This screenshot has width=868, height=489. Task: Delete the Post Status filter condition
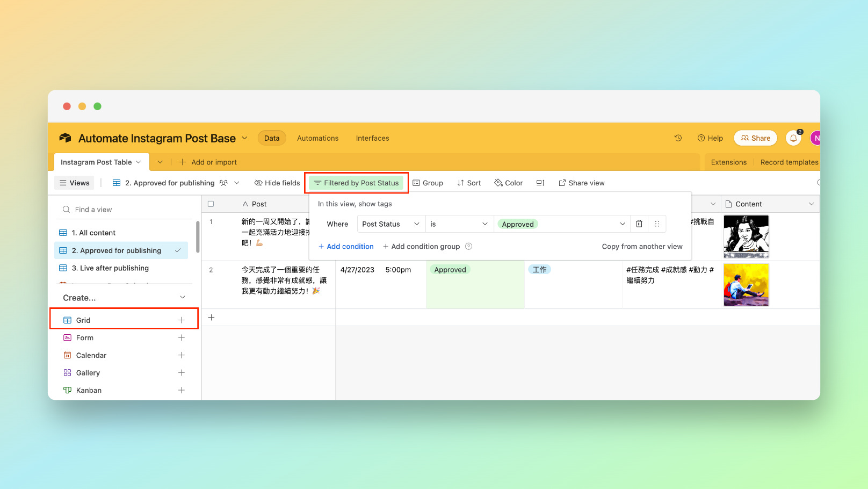tap(639, 224)
